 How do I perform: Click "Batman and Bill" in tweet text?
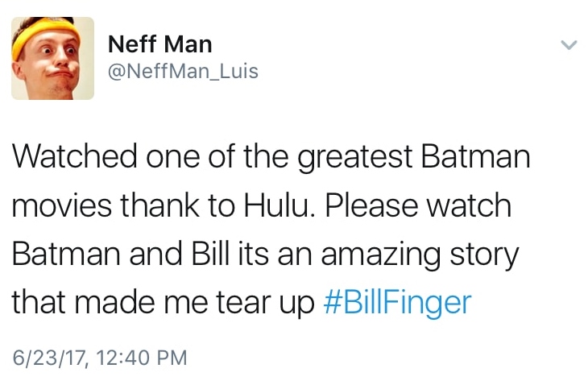coord(124,253)
